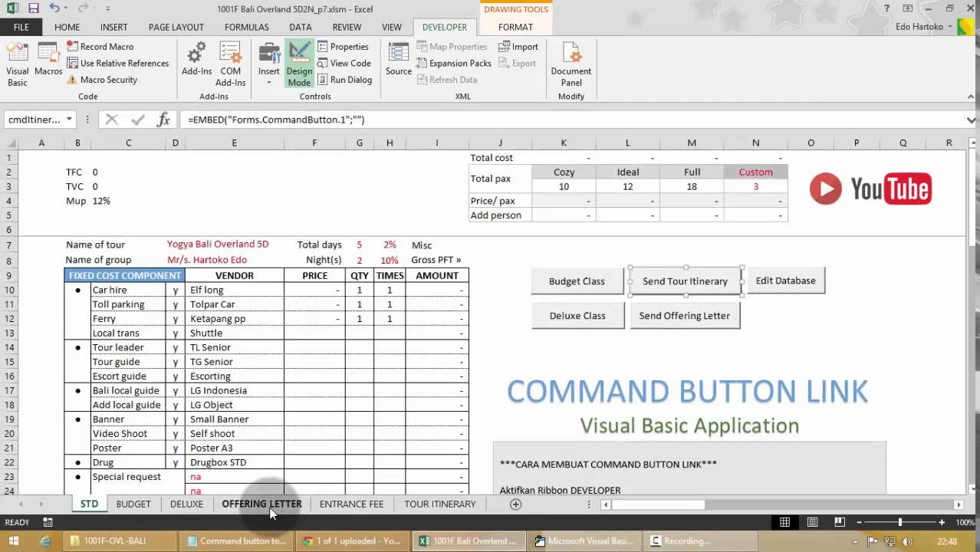
Task: Open Chrome taskbar window
Action: point(351,540)
